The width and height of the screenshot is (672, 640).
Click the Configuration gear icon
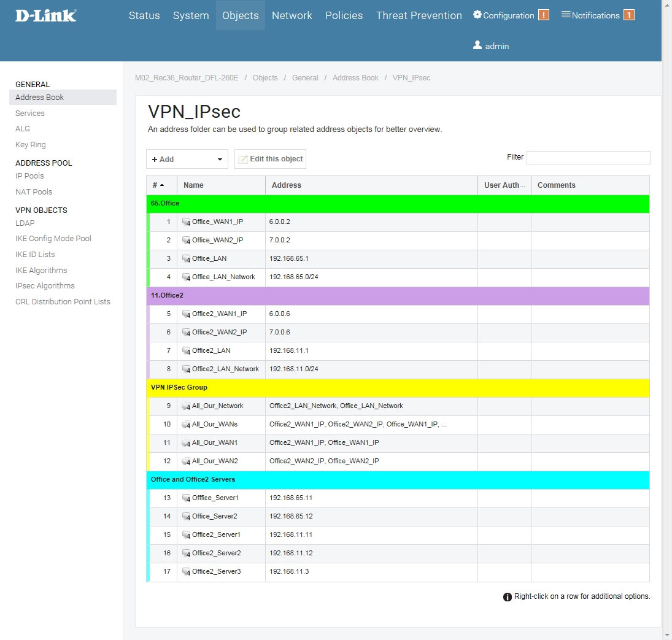tap(477, 15)
